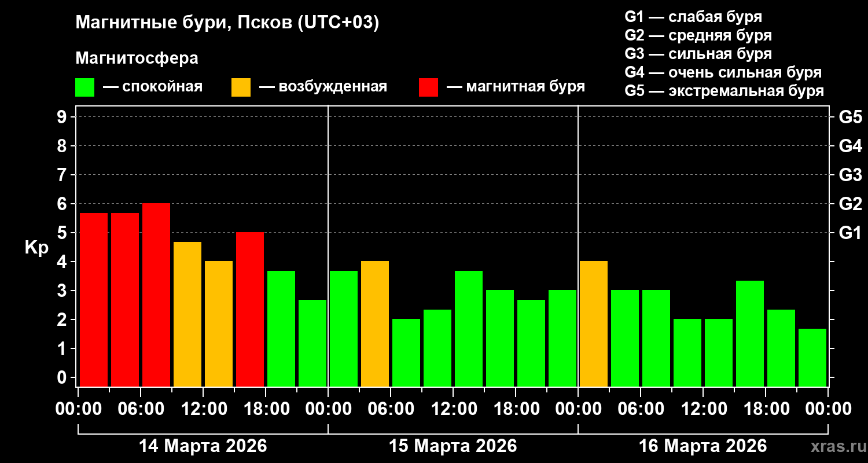Select the green 21:00–00:00 bar on 14 March
This screenshot has width=868, height=463.
(x=312, y=343)
